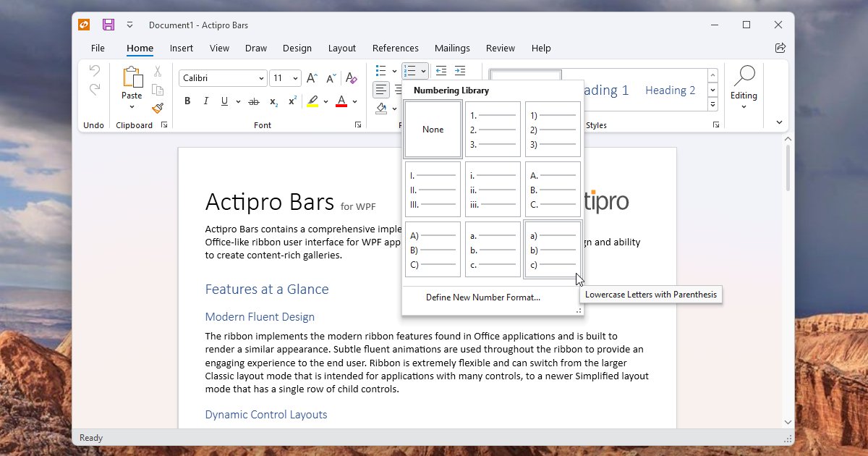Select the Format Painter brush
Viewport: 868px width, 456px height.
(158, 108)
